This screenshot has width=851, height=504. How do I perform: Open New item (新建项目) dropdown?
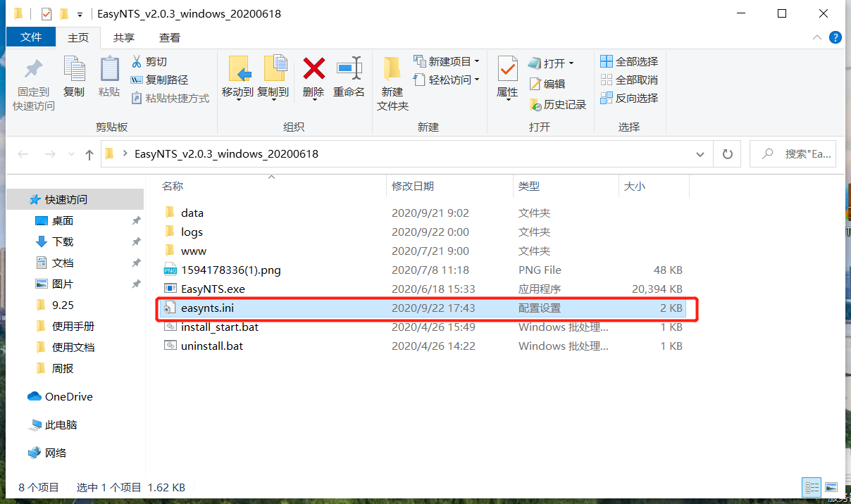click(447, 61)
